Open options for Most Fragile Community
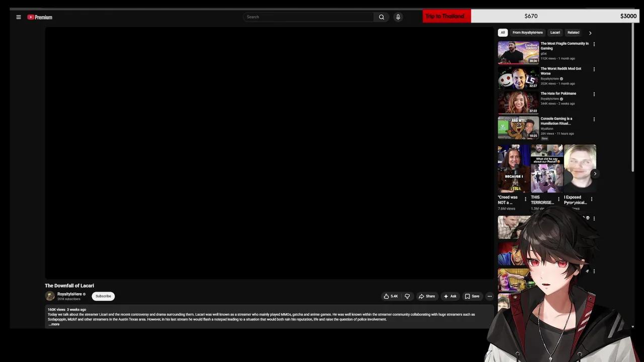 594,44
